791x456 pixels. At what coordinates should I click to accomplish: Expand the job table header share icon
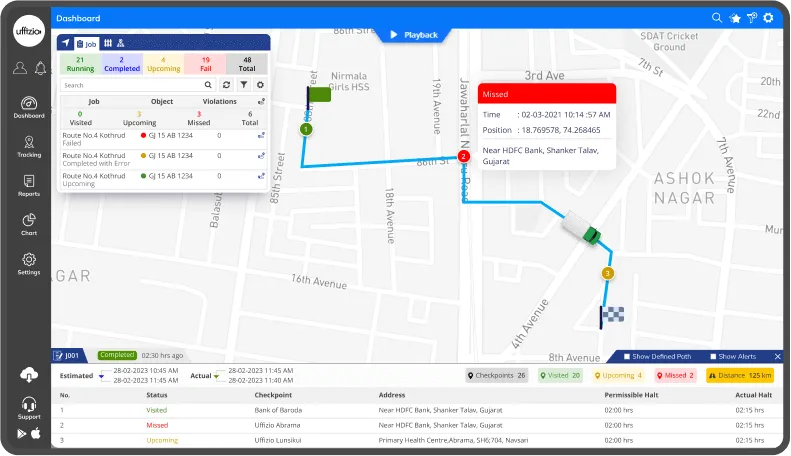(x=261, y=101)
